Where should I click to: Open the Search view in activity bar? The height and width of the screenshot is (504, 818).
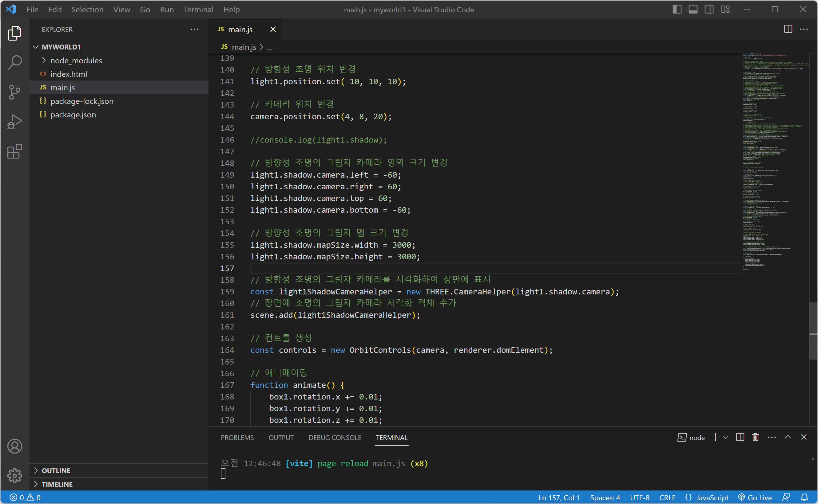15,63
